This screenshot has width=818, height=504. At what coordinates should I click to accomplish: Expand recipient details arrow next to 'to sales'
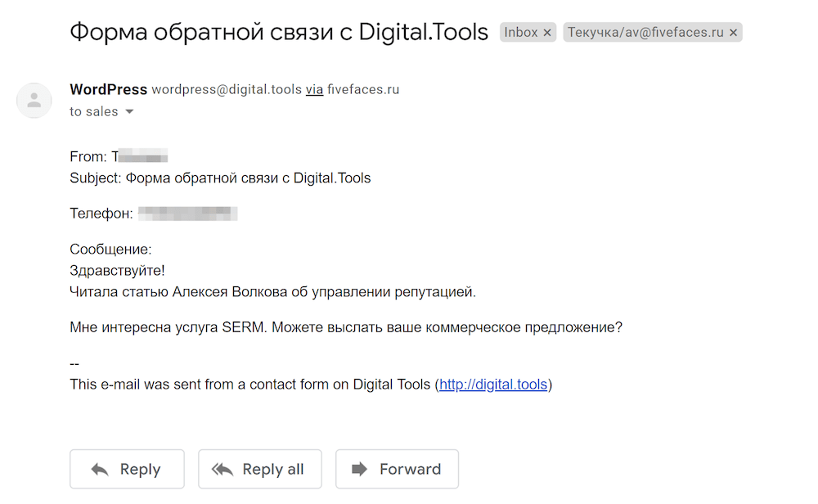(129, 112)
